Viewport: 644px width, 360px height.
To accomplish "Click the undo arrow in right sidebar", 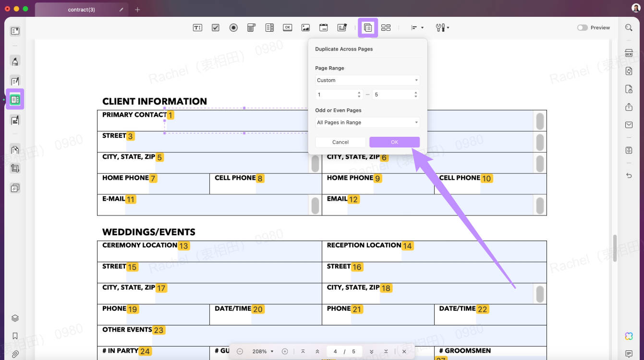I will pos(629,176).
